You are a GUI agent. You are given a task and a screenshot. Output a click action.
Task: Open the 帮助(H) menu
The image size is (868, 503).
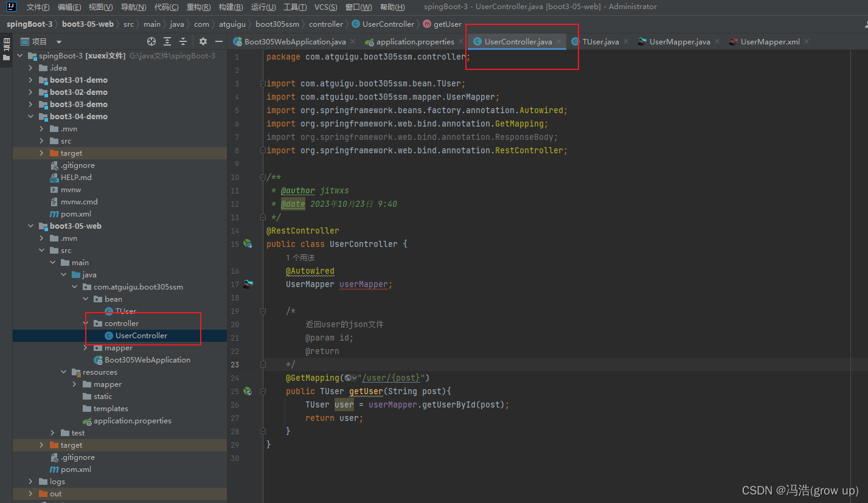click(x=392, y=7)
